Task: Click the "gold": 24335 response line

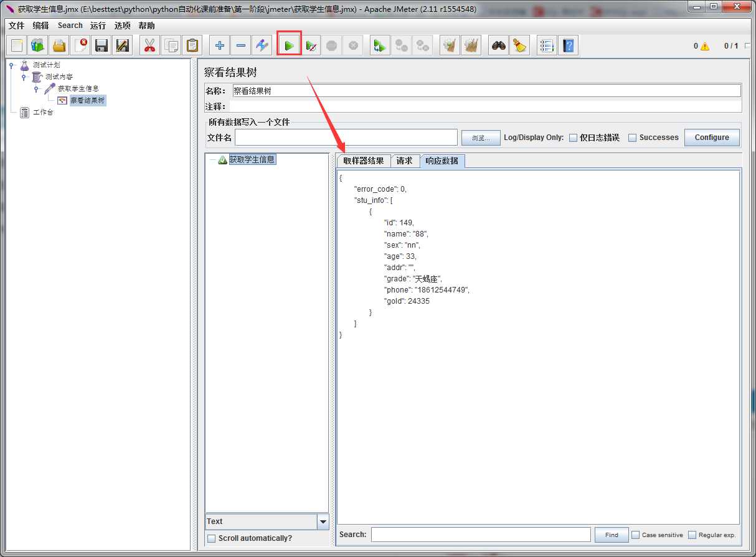Action: pyautogui.click(x=407, y=301)
